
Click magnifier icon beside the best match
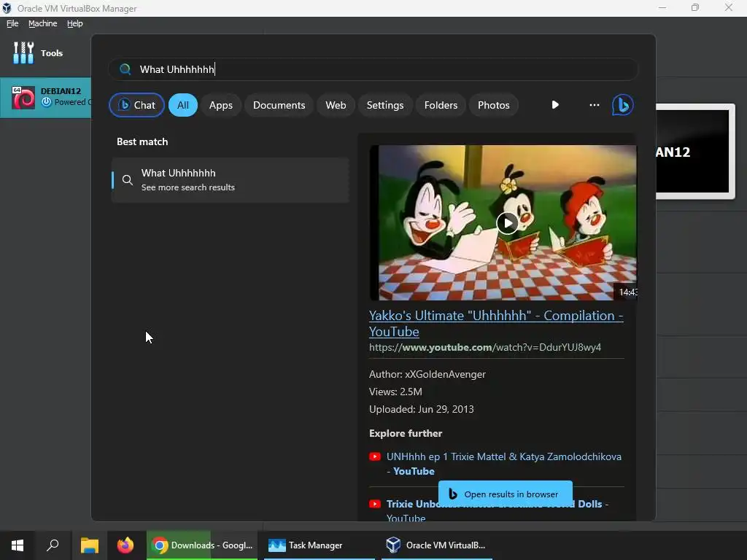click(127, 180)
